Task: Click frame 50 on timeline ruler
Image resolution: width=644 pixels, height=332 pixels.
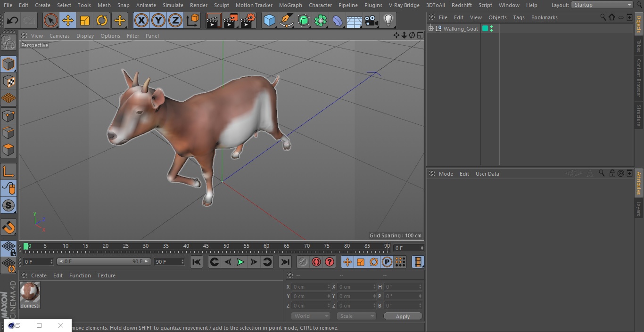Action: click(x=226, y=246)
